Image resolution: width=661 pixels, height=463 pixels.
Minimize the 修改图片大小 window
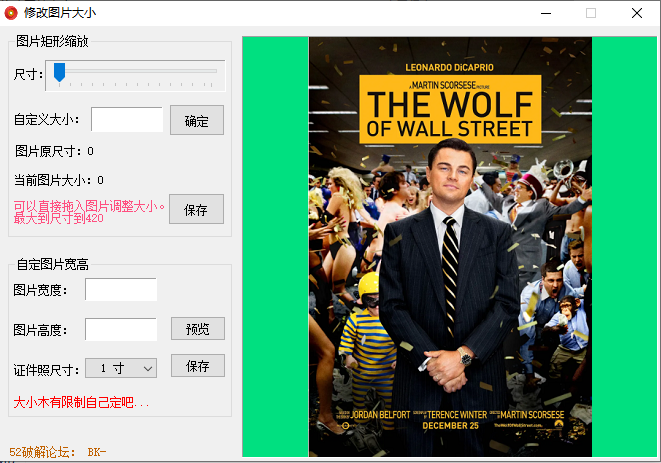[x=546, y=13]
